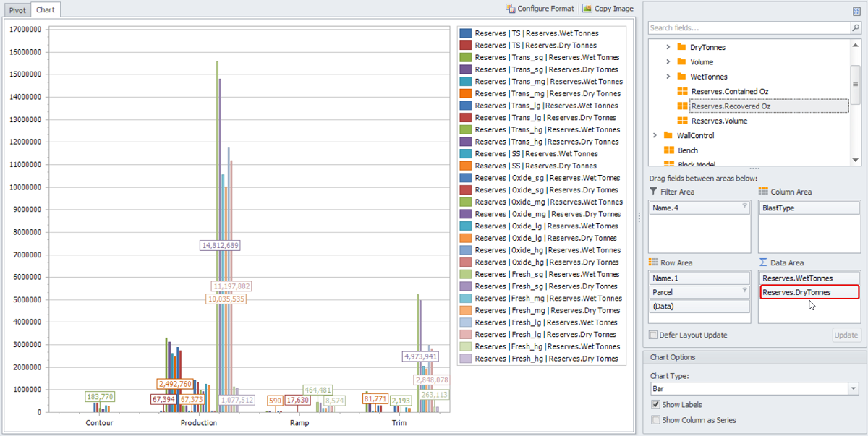The width and height of the screenshot is (868, 436).
Task: Click legend entry Oxide_mg Reserves.Wet Tonnes
Action: tap(549, 202)
